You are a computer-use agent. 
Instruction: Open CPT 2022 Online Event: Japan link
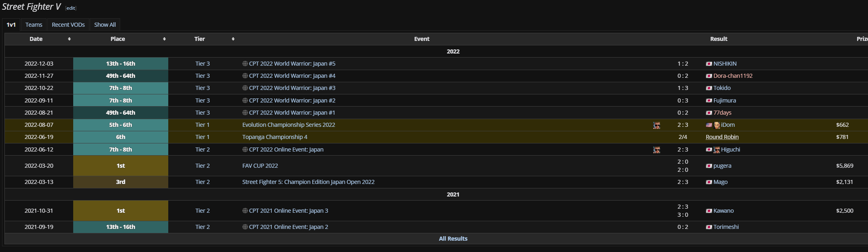286,149
